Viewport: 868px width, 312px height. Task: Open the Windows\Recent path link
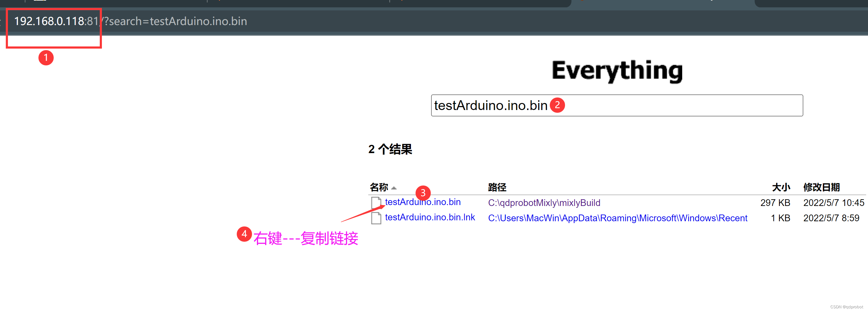[617, 218]
